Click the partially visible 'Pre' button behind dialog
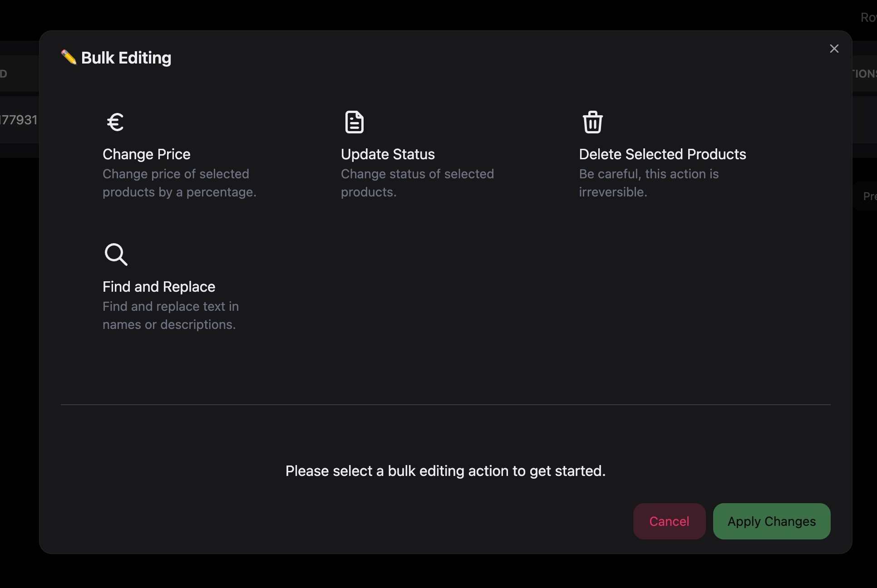Screen dimensions: 877x588 pyautogui.click(x=867, y=196)
